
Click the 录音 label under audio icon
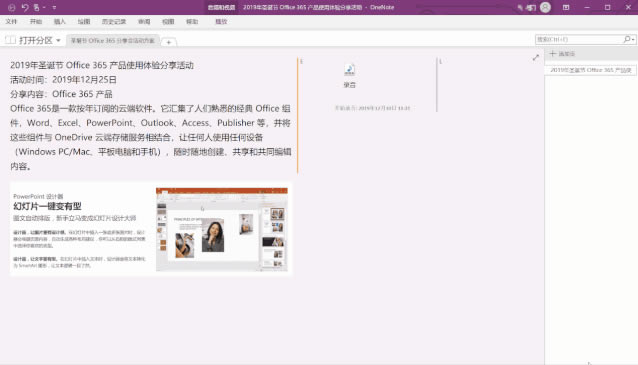[x=350, y=85]
